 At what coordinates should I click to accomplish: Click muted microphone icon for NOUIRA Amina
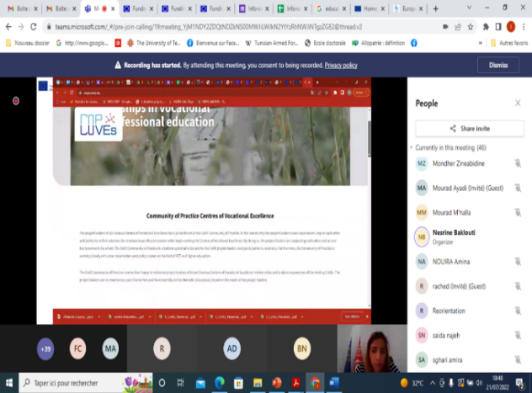pos(518,262)
